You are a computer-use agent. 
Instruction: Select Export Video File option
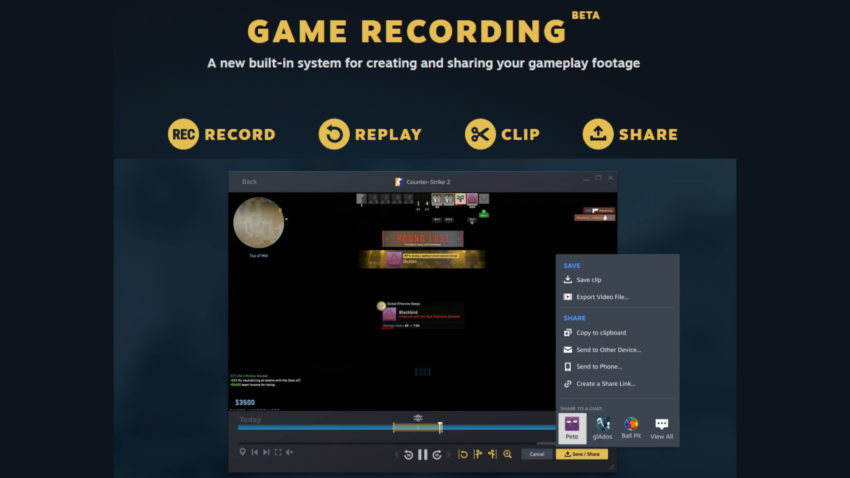pos(602,297)
